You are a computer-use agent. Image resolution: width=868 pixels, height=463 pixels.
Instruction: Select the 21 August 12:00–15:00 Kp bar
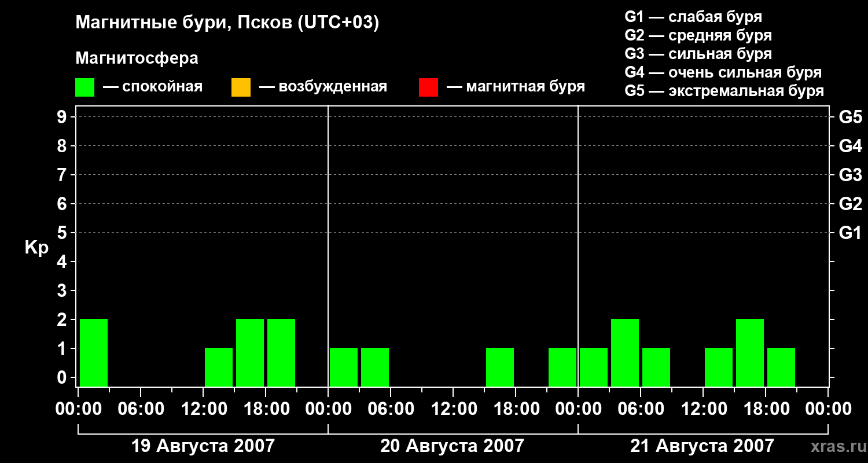(719, 367)
